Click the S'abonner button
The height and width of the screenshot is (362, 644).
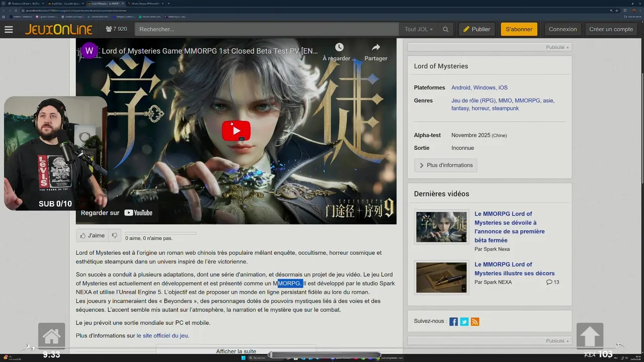click(x=519, y=29)
